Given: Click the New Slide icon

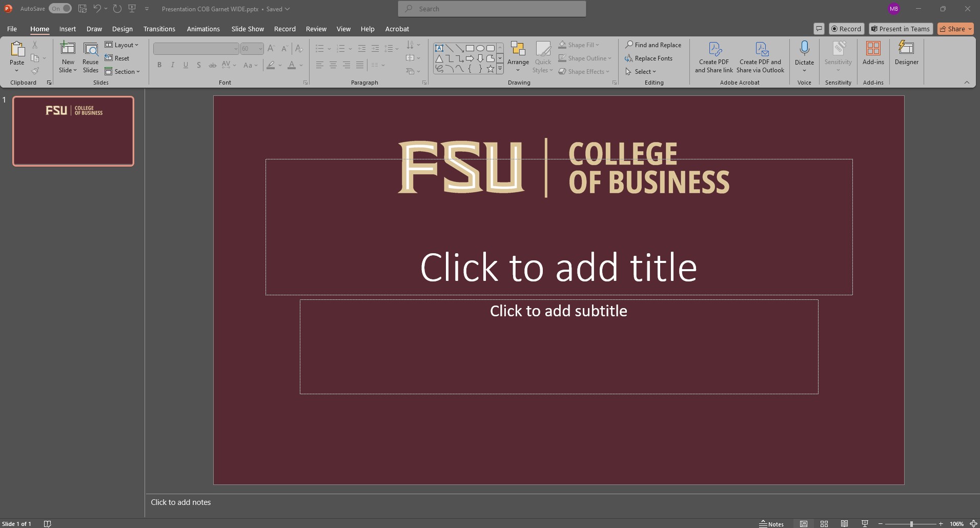Looking at the screenshot, I should (68, 49).
